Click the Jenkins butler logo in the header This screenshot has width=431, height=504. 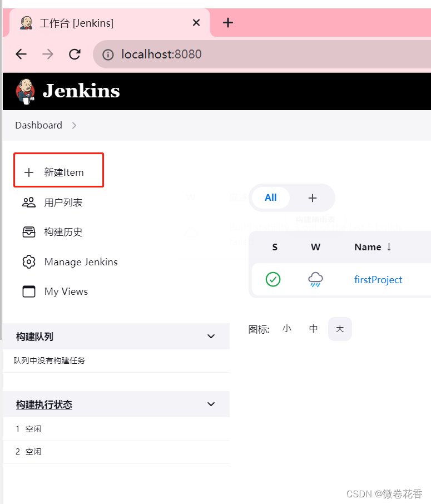point(26,92)
